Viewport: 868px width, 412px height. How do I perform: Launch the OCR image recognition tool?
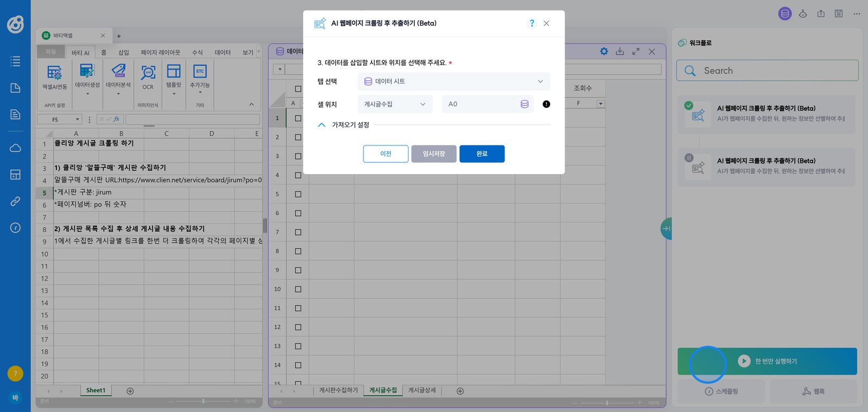coord(148,78)
